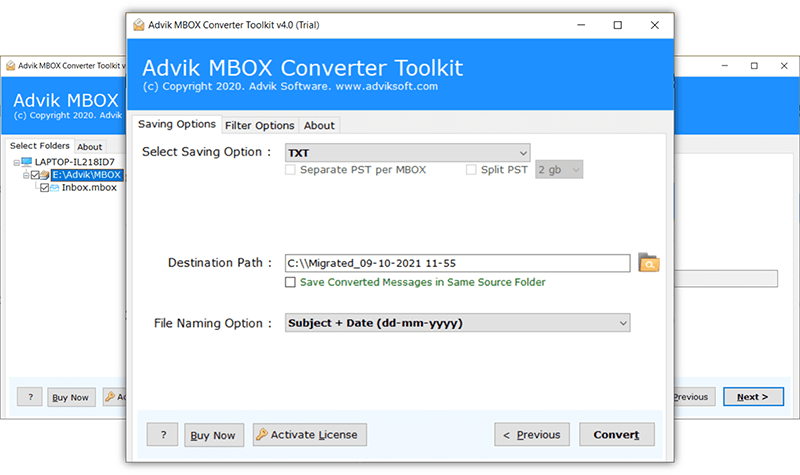Viewport: 800px width, 475px height.
Task: Minimize the front Advik MBOX Converter window
Action: pyautogui.click(x=581, y=25)
